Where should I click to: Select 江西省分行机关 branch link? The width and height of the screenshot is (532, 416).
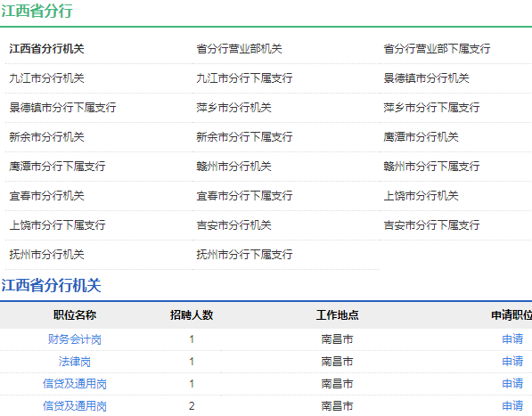[47, 49]
